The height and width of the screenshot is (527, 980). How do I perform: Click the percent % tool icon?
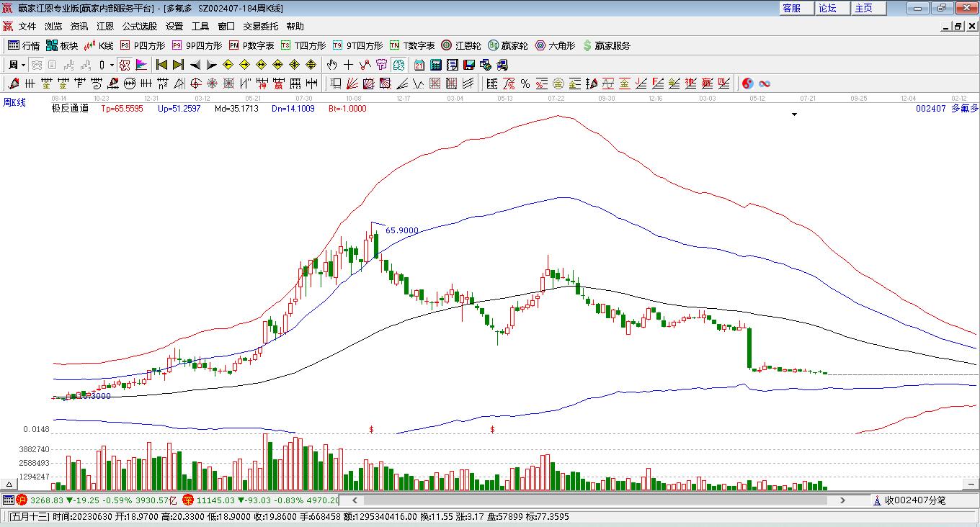point(525,84)
